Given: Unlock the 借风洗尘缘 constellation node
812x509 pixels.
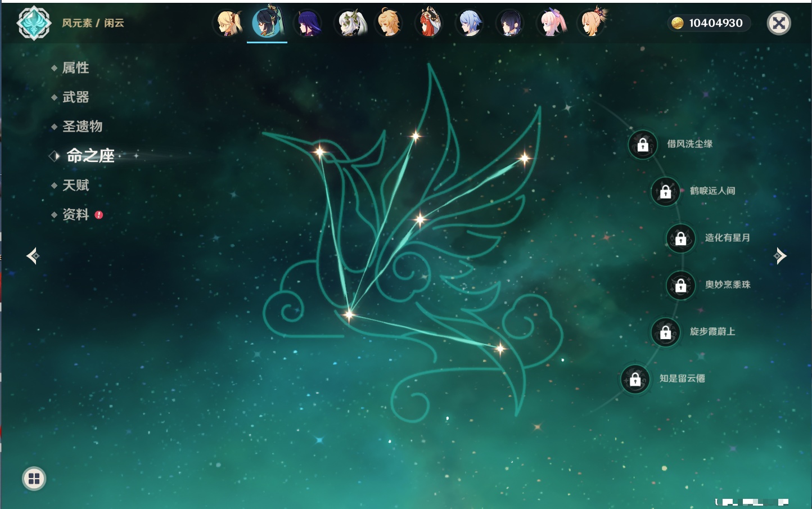Looking at the screenshot, I should (x=642, y=145).
